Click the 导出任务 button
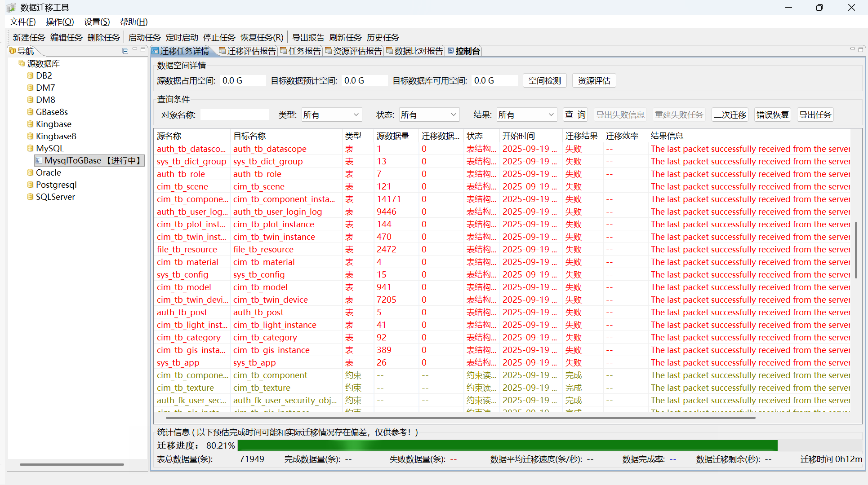 click(x=815, y=115)
